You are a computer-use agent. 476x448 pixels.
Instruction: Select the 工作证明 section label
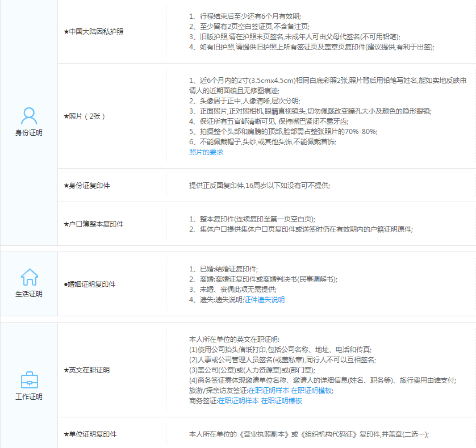click(x=28, y=397)
